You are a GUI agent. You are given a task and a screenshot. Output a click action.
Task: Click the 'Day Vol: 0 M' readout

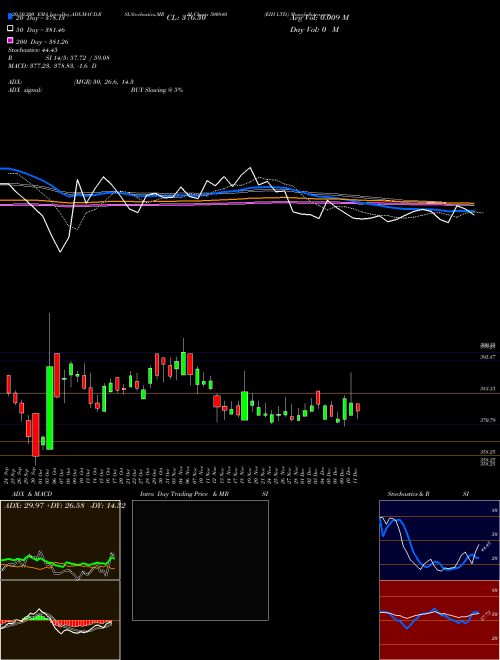click(x=314, y=29)
